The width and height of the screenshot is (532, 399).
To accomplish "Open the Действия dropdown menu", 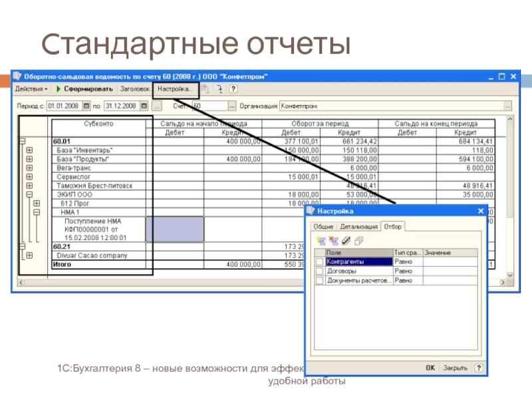I will 31,89.
